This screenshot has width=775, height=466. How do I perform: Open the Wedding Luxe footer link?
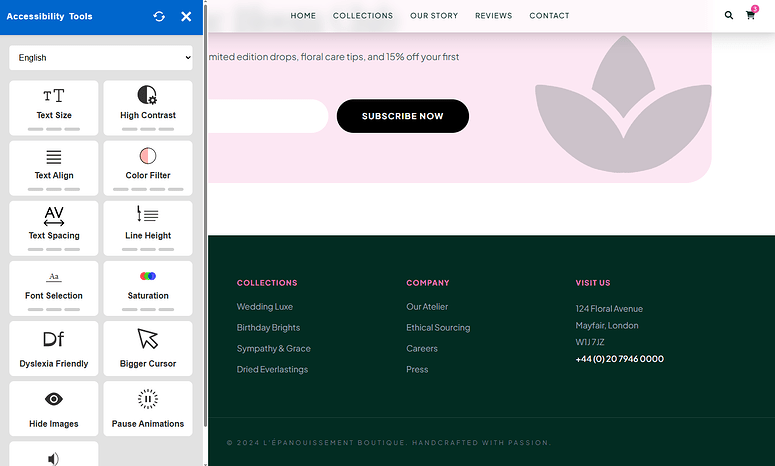click(x=265, y=307)
